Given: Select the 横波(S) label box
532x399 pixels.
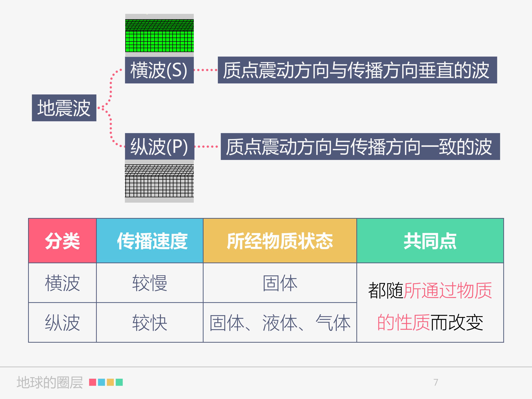Looking at the screenshot, I should click(x=159, y=70).
